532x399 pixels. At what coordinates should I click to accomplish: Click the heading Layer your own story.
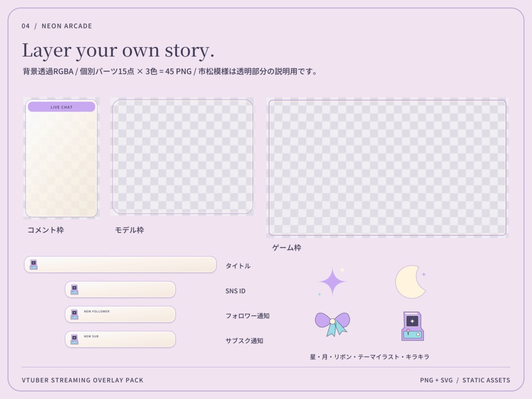point(118,51)
